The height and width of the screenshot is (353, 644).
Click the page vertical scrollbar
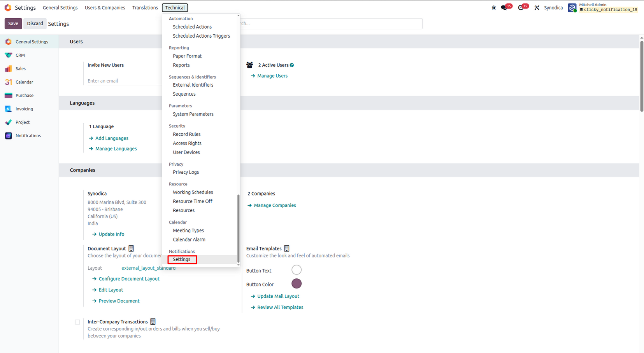pos(642,76)
